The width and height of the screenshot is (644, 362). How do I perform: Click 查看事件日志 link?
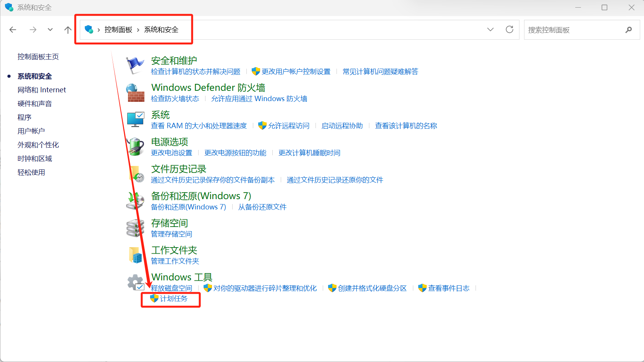coord(448,288)
